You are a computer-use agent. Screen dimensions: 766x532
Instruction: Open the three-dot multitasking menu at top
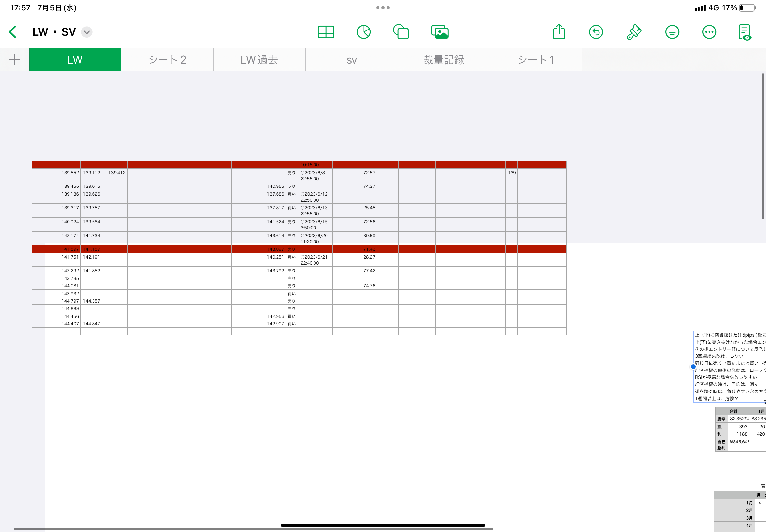click(383, 8)
